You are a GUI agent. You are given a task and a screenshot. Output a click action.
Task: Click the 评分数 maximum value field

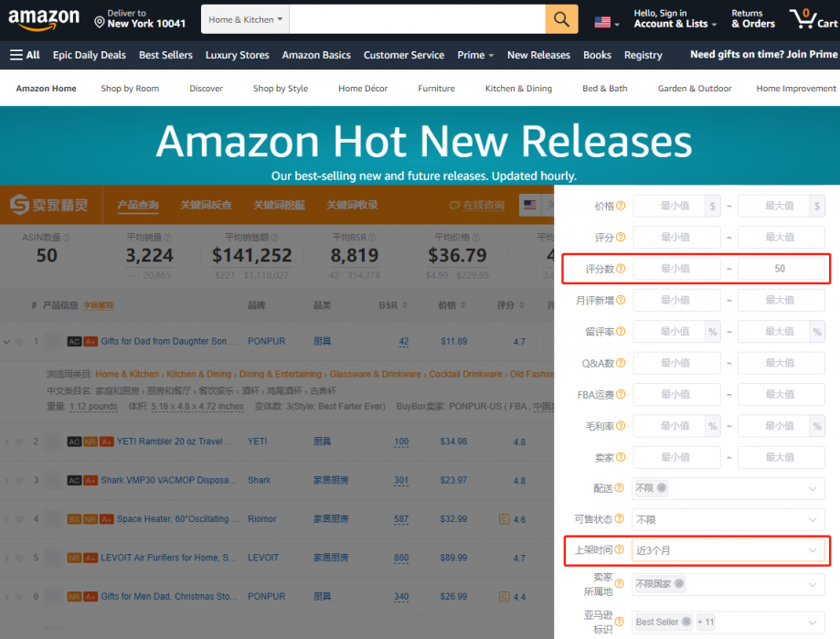coord(779,269)
